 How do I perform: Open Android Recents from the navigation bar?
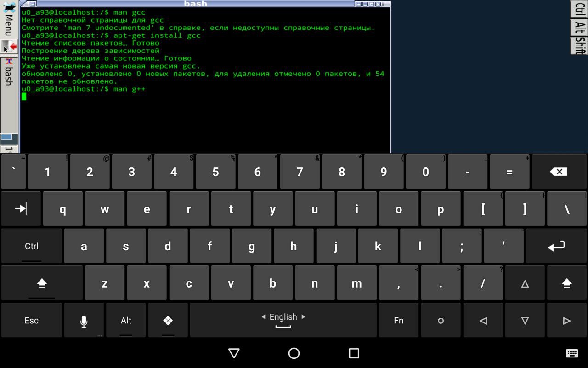[x=354, y=353]
